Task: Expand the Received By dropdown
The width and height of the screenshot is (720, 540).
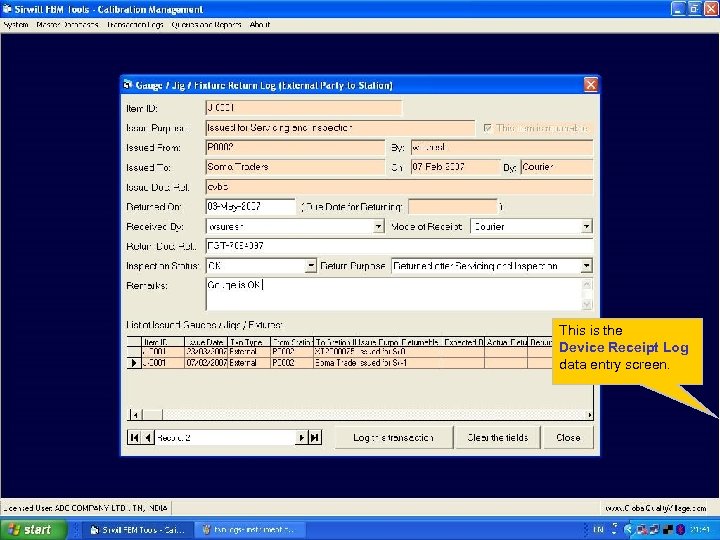Action: tap(378, 226)
